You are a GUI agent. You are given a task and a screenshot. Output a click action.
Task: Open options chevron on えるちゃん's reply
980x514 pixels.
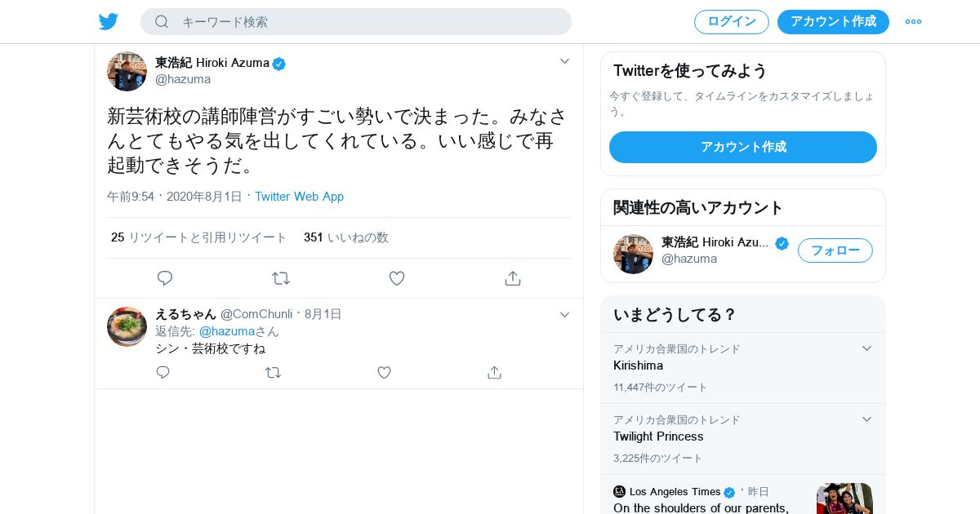click(x=564, y=315)
